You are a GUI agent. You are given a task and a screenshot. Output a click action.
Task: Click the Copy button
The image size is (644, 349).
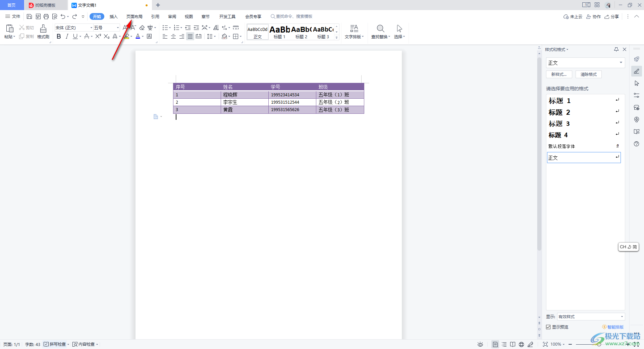[26, 36]
